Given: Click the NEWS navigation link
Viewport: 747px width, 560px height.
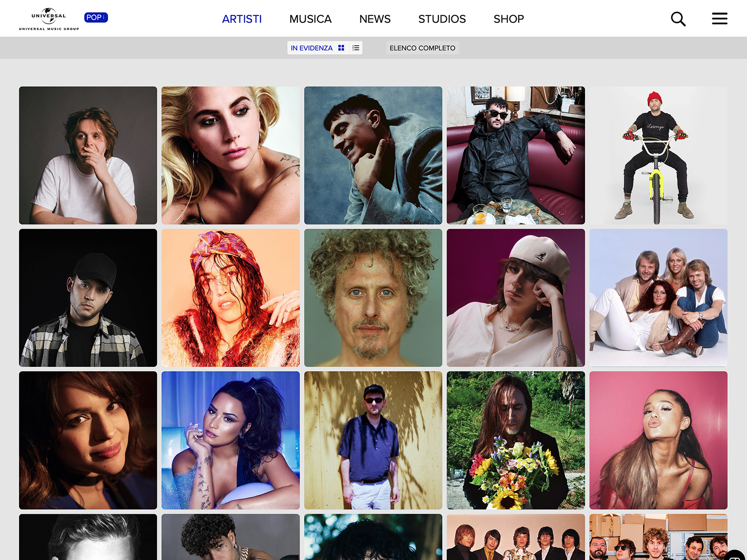Looking at the screenshot, I should click(x=374, y=19).
